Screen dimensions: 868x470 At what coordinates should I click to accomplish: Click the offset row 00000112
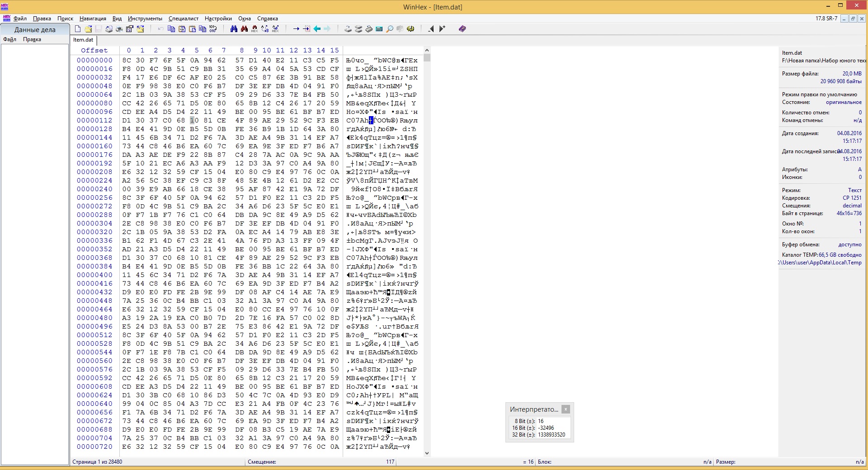point(94,120)
